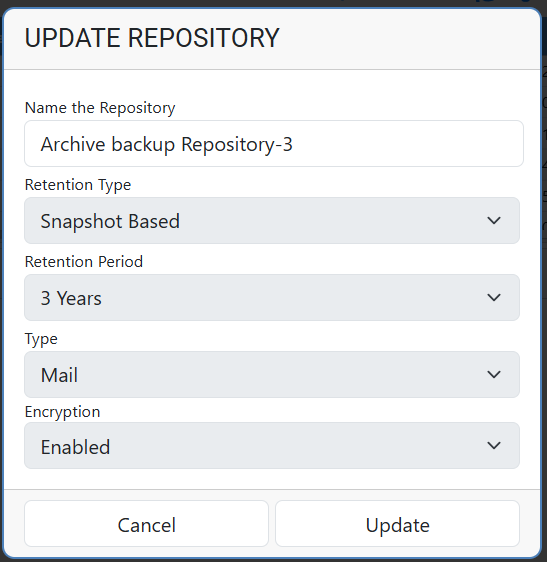Click the Cancel button

click(x=146, y=524)
